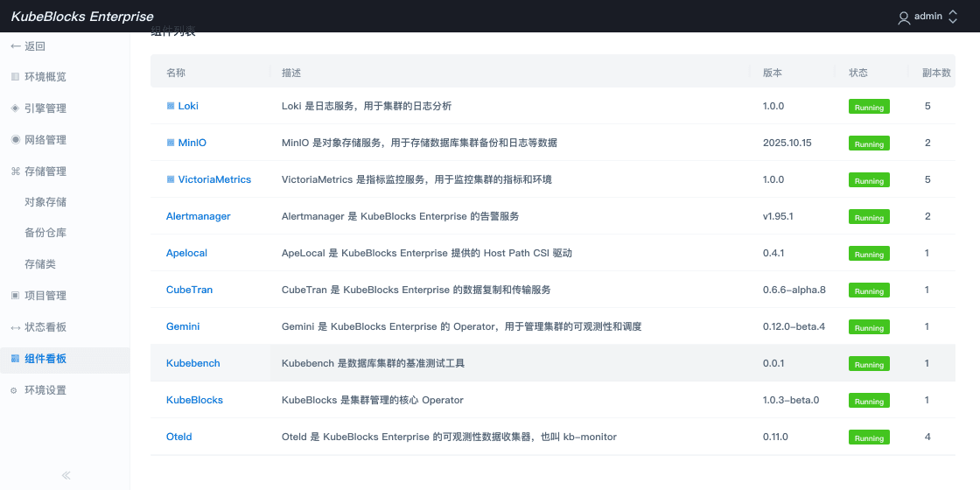980x490 pixels.
Task: Open the admin account dropdown arrows
Action: (953, 17)
